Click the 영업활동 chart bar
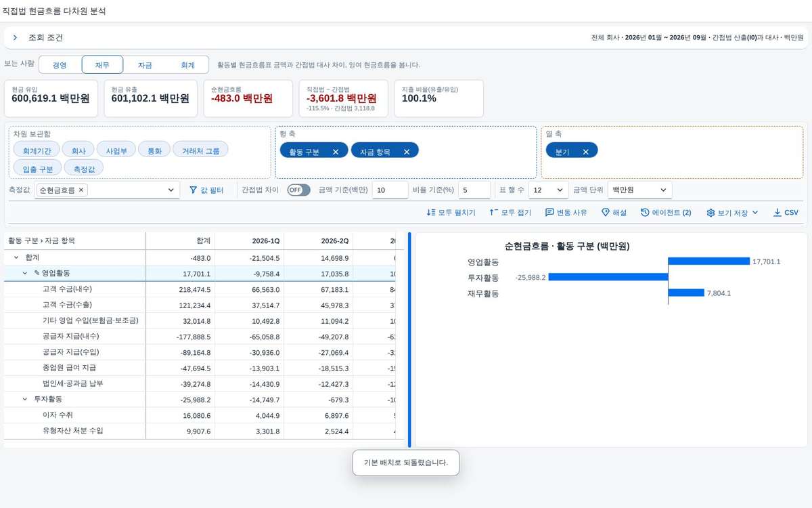Image resolution: width=812 pixels, height=508 pixels. pyautogui.click(x=709, y=261)
